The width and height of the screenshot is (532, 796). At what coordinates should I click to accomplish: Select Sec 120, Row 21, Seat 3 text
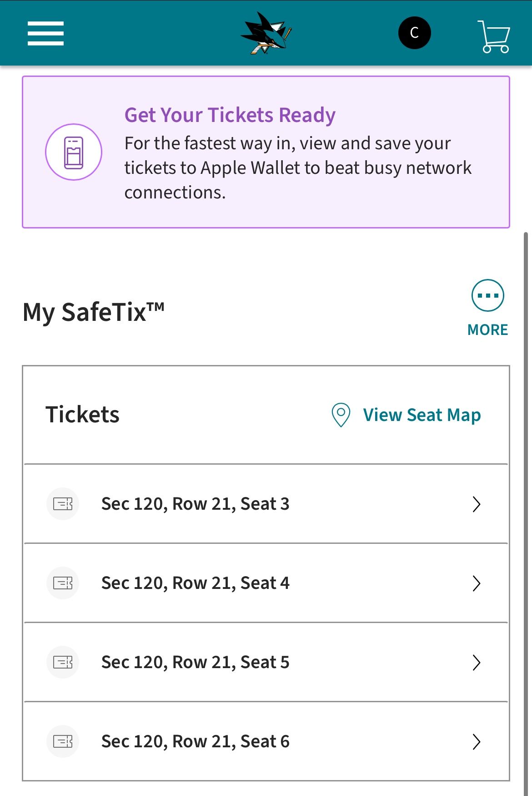tap(195, 504)
